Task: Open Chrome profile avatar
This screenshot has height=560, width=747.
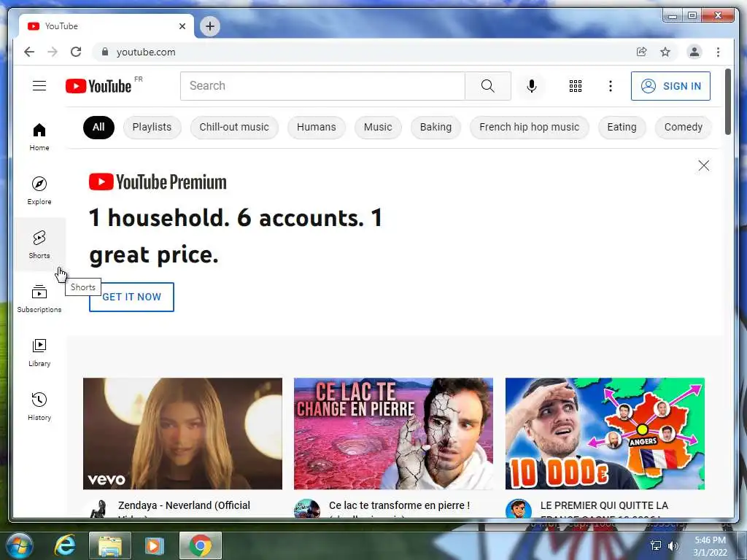Action: point(694,52)
